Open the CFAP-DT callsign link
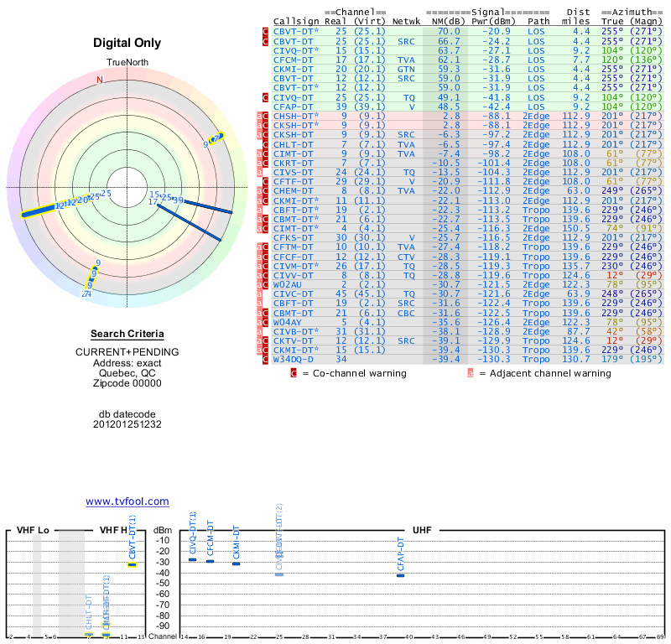 [294, 106]
